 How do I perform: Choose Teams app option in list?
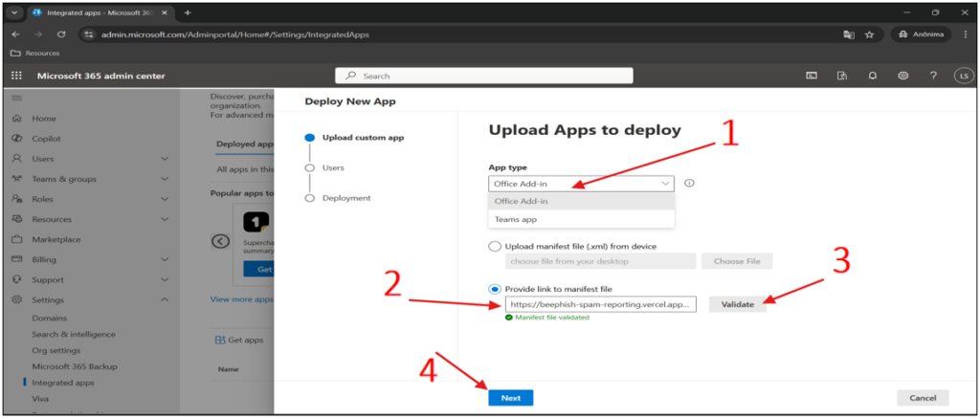(x=581, y=220)
